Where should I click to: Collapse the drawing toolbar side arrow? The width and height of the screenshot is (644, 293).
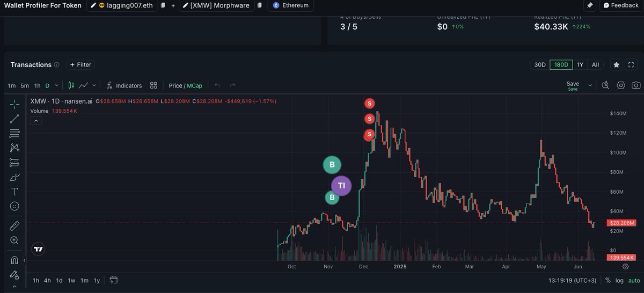tap(24, 260)
